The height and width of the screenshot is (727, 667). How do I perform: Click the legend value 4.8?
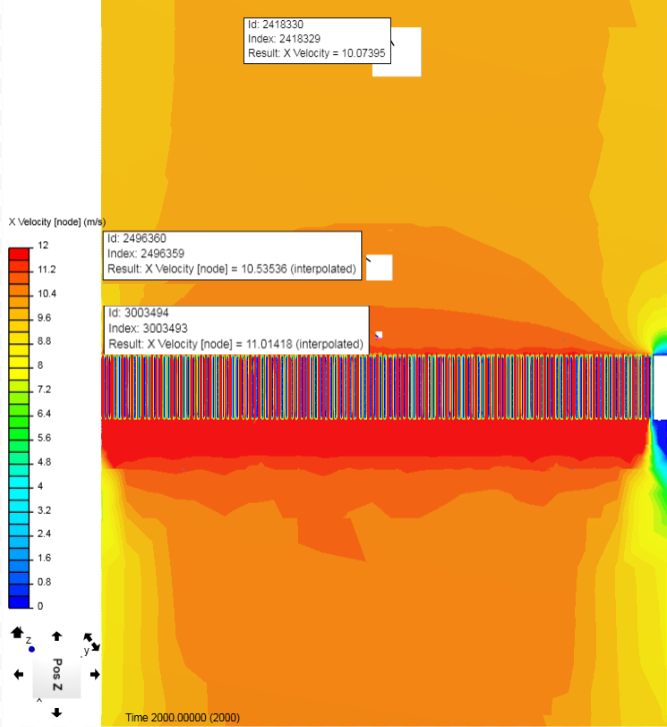tap(44, 462)
